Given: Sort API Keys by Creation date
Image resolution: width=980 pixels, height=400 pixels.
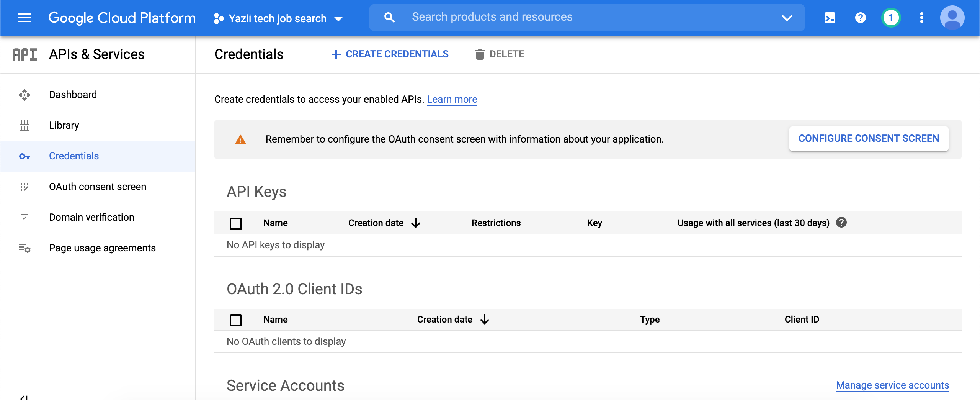Looking at the screenshot, I should pyautogui.click(x=384, y=223).
